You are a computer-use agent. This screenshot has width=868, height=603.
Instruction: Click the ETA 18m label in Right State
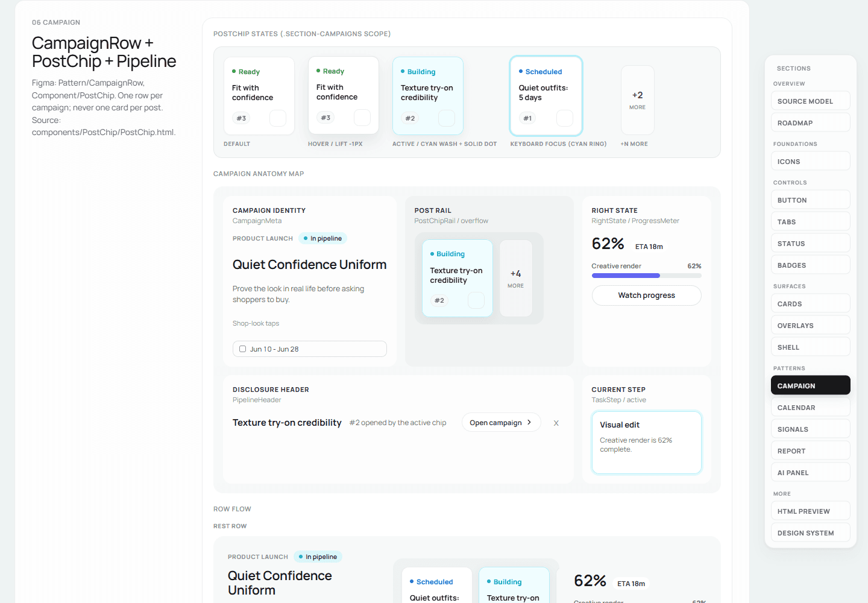(x=649, y=247)
